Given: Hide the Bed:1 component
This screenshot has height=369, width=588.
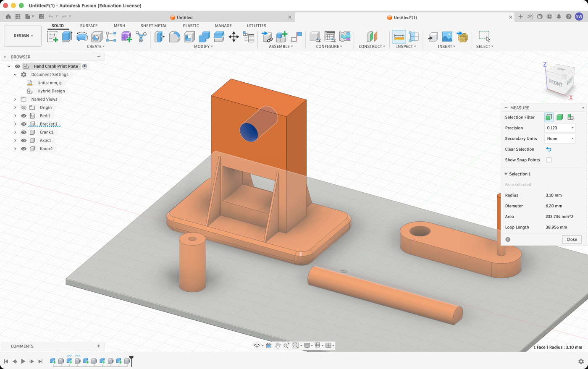Looking at the screenshot, I should point(24,116).
